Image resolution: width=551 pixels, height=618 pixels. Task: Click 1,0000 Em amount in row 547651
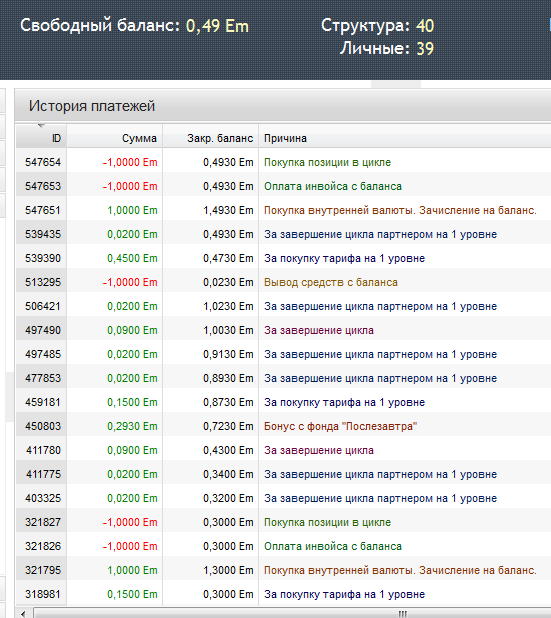(x=132, y=210)
